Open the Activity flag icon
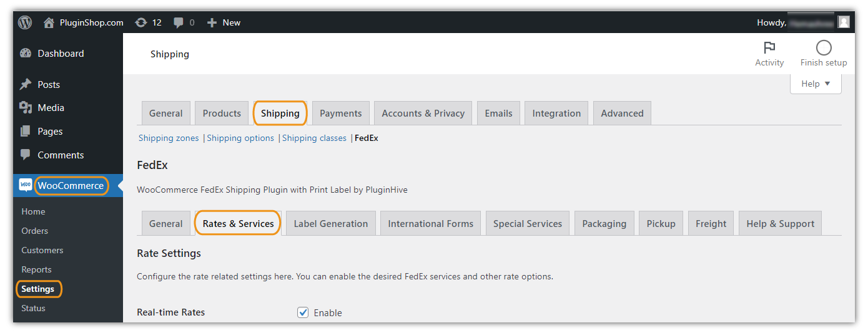Screen dimensions: 868x333 (x=769, y=47)
